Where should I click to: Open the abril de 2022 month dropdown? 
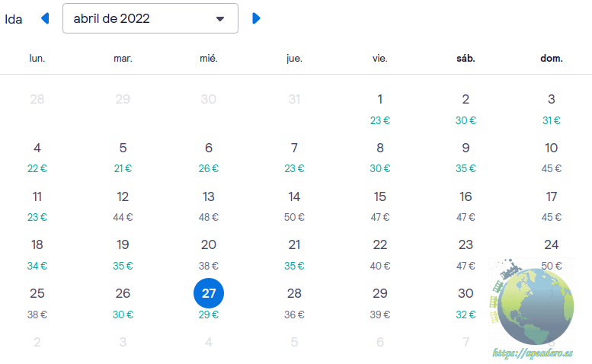pyautogui.click(x=150, y=18)
